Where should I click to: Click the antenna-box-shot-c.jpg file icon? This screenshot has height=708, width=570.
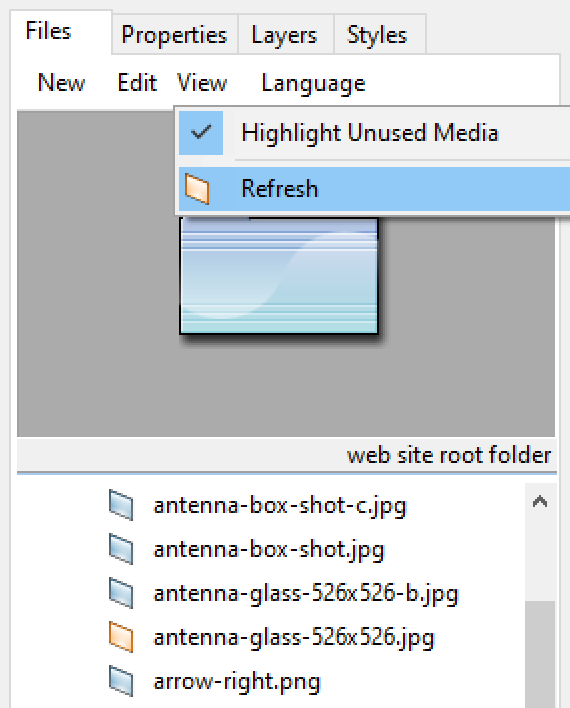121,505
